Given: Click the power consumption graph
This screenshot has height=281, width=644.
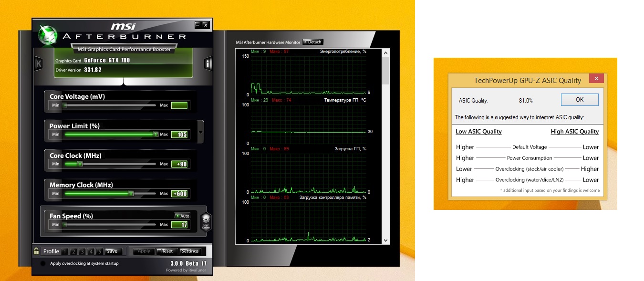Looking at the screenshot, I should click(x=308, y=75).
